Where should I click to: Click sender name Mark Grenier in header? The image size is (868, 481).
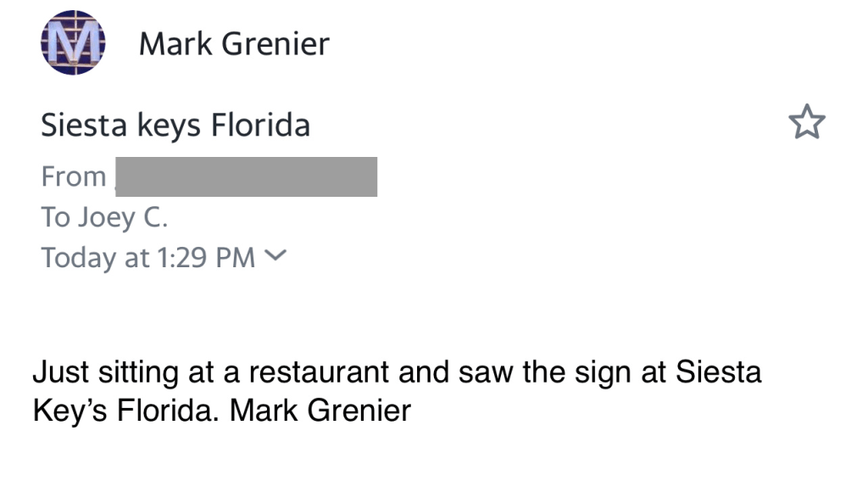coord(234,43)
